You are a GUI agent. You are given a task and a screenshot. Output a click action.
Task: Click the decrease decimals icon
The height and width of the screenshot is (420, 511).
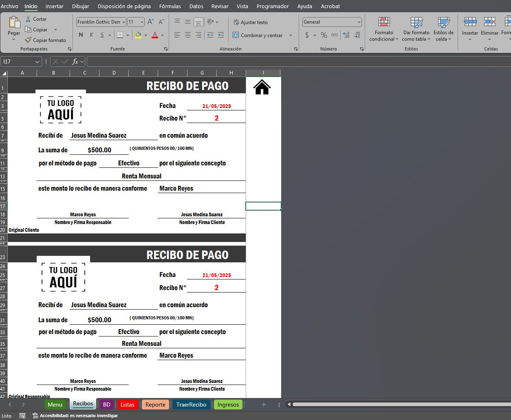357,35
